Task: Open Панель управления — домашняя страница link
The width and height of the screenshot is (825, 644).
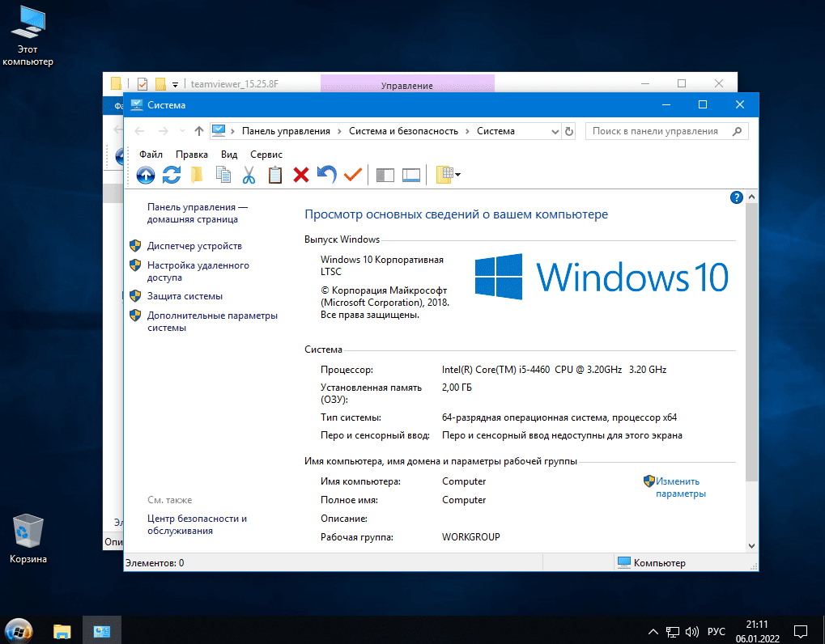Action: pyautogui.click(x=198, y=214)
